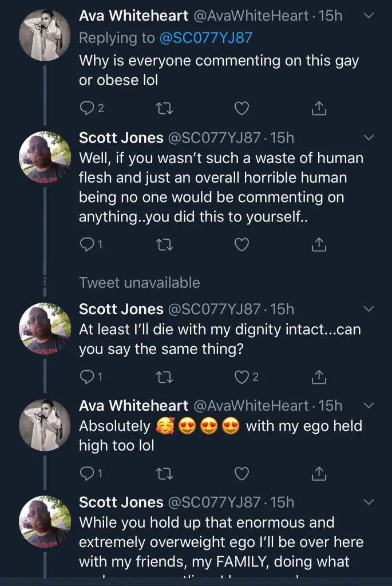
Task: Reply to Ava's 'Absolutely' tweet
Action: (87, 473)
